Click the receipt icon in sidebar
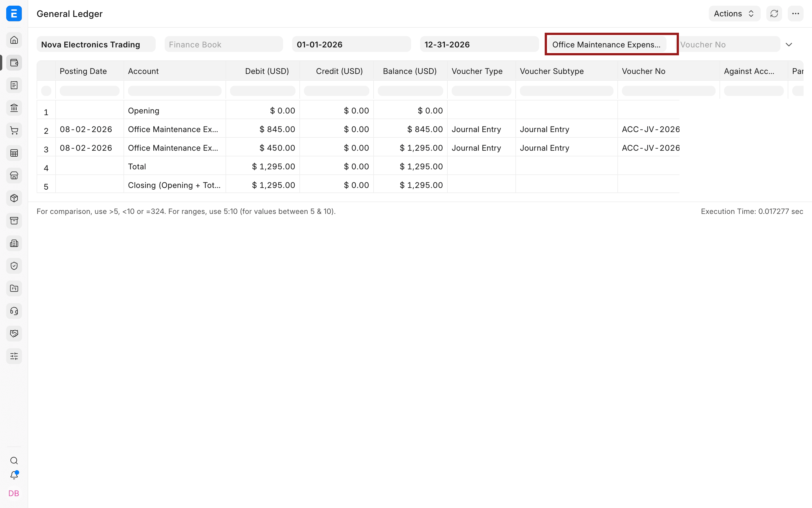This screenshot has height=508, width=812. pyautogui.click(x=14, y=85)
